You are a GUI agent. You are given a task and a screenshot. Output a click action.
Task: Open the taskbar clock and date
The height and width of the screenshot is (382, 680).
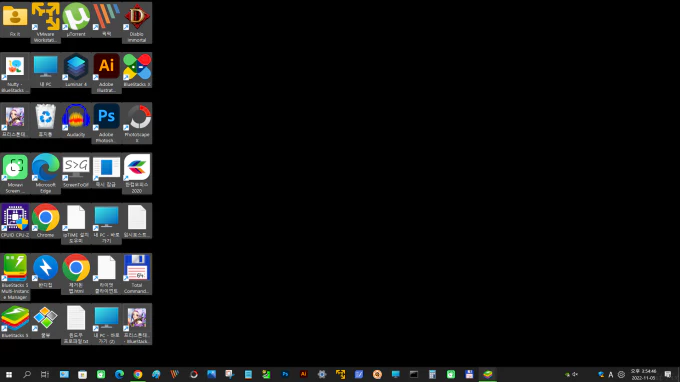coord(643,375)
